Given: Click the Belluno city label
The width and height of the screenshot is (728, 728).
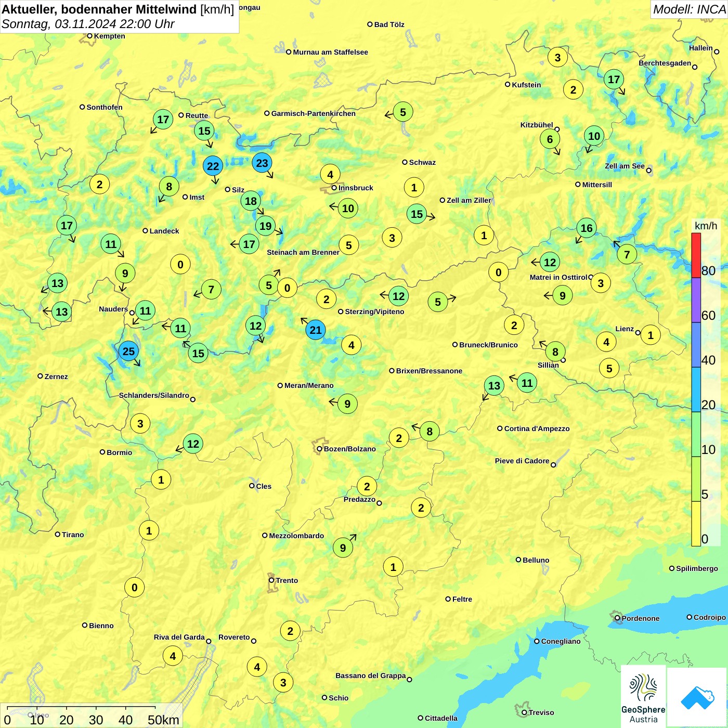Looking at the screenshot, I should pos(536,560).
